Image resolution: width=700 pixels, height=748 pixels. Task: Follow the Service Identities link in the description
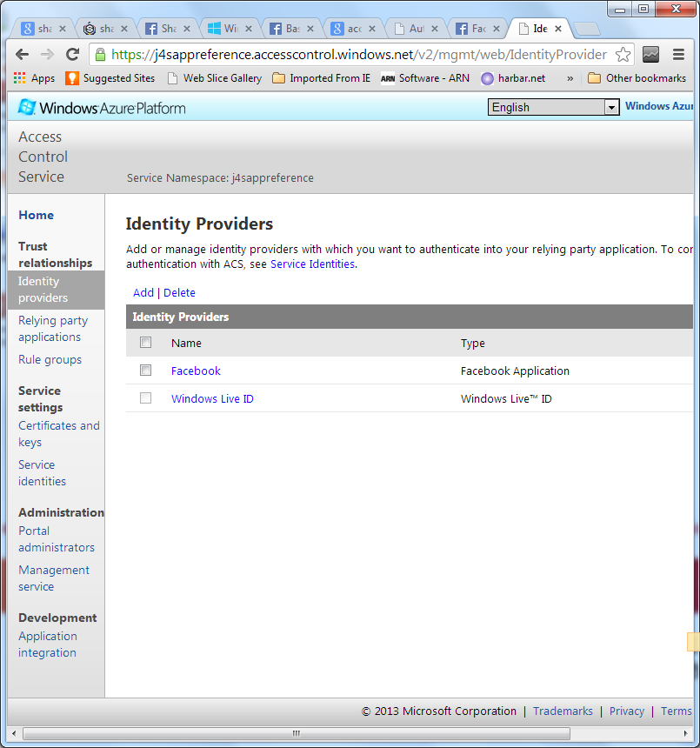312,264
